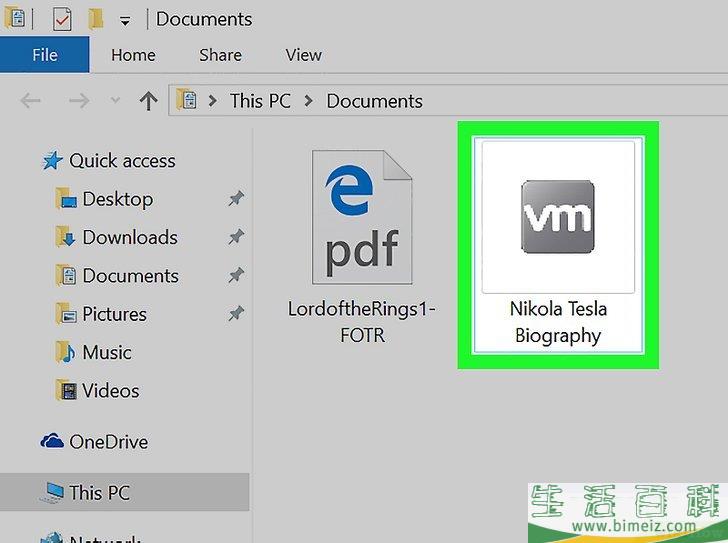This screenshot has height=543, width=728.
Task: Click the title bar documents folder icon
Action: tap(14, 19)
